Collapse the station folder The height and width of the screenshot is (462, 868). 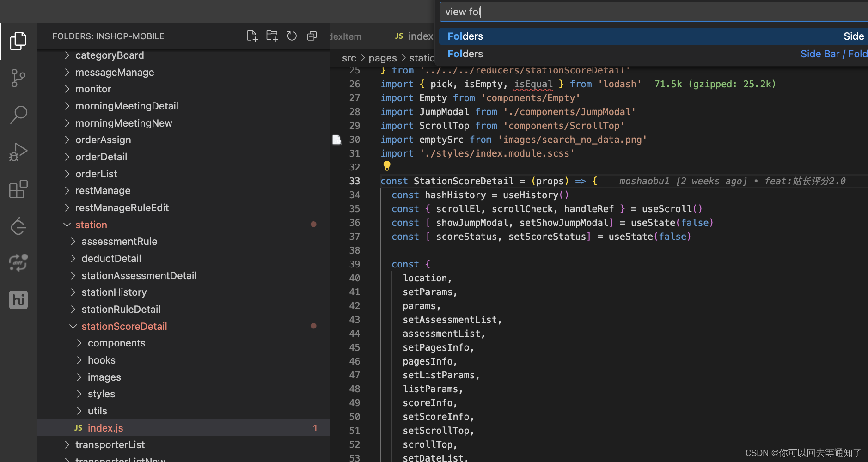click(67, 225)
